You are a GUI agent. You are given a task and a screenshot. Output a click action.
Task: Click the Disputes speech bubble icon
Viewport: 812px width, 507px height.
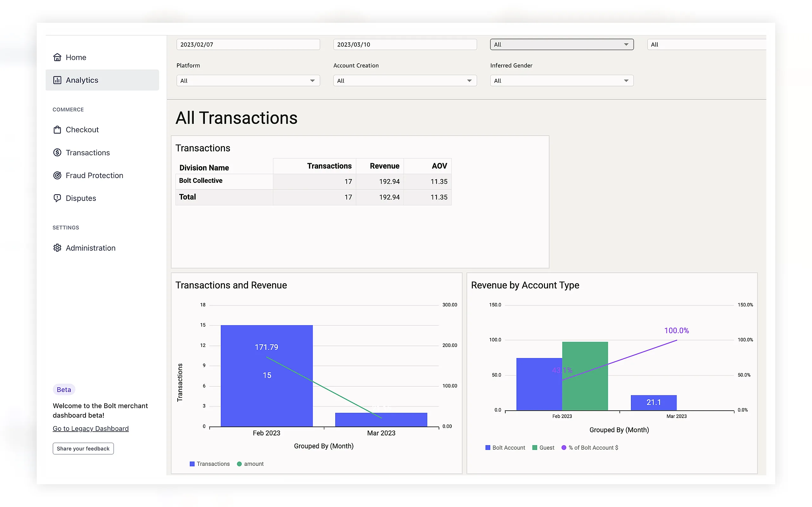[x=57, y=198]
